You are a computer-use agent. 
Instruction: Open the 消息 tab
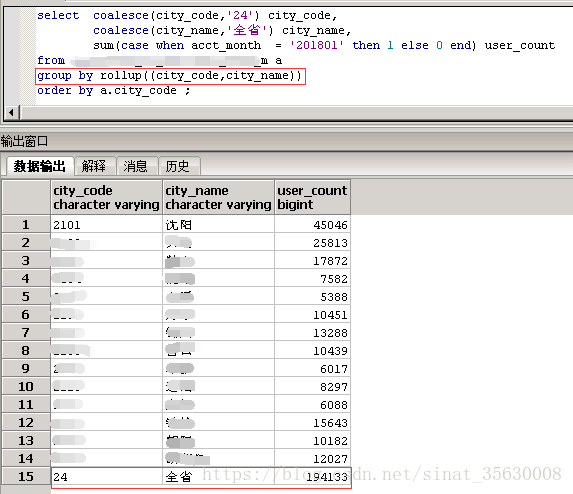136,166
